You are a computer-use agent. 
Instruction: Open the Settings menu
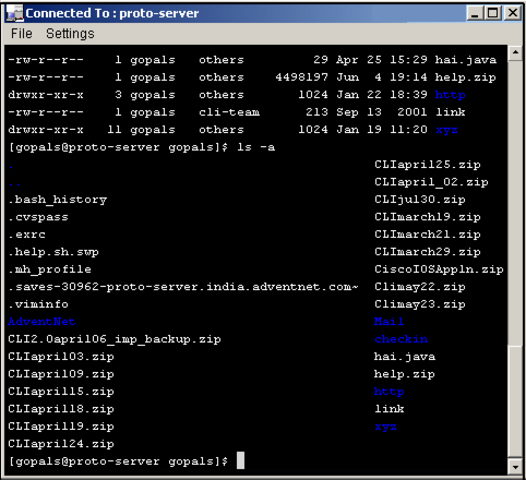[x=70, y=34]
